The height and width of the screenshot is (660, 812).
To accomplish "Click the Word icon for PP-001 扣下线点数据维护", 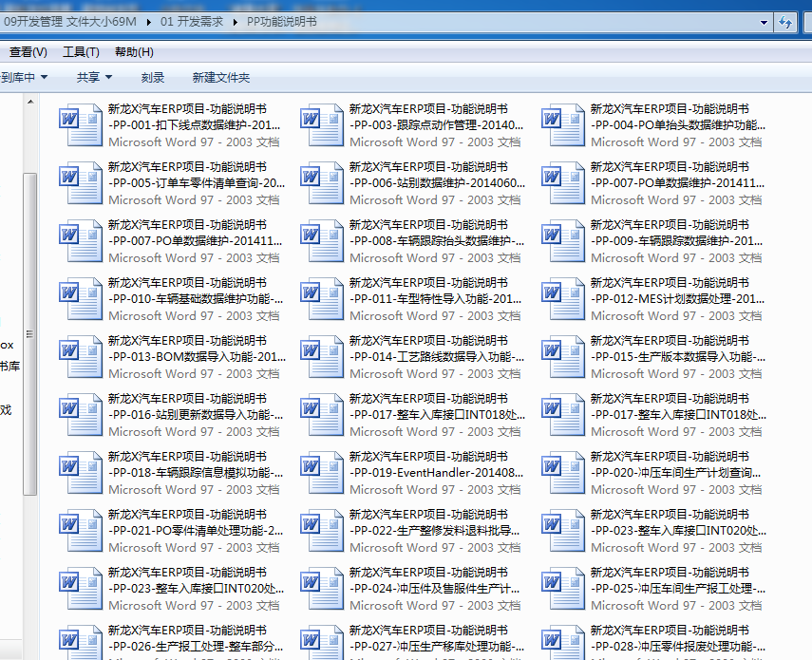I will click(81, 125).
